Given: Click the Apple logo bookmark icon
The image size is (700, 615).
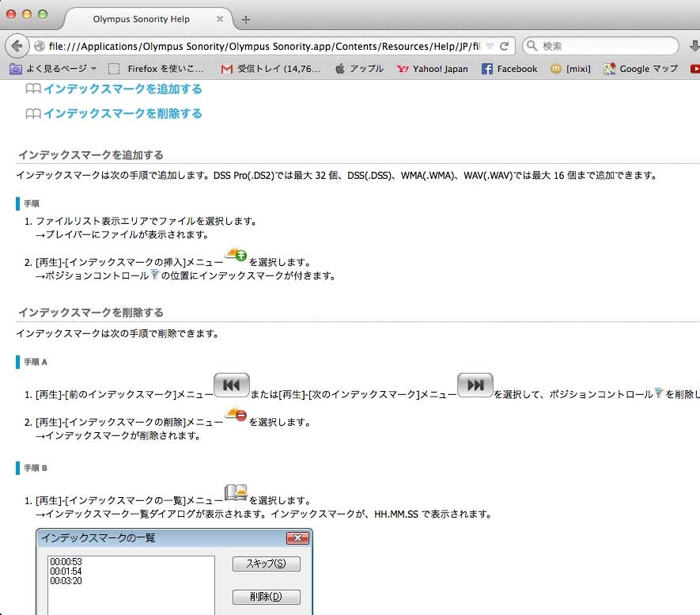Looking at the screenshot, I should tap(340, 68).
